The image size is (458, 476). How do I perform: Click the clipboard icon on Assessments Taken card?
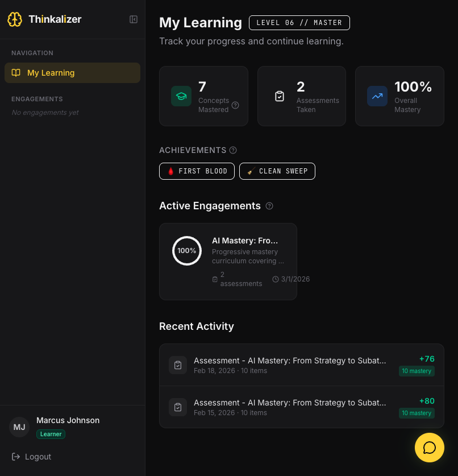point(280,96)
